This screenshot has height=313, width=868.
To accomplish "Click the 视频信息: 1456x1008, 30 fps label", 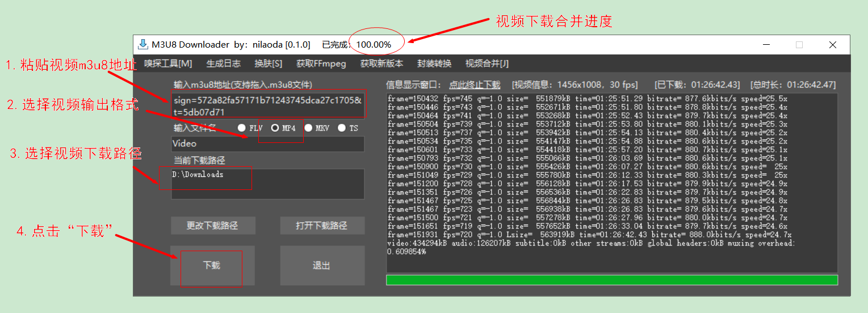I will (x=575, y=85).
